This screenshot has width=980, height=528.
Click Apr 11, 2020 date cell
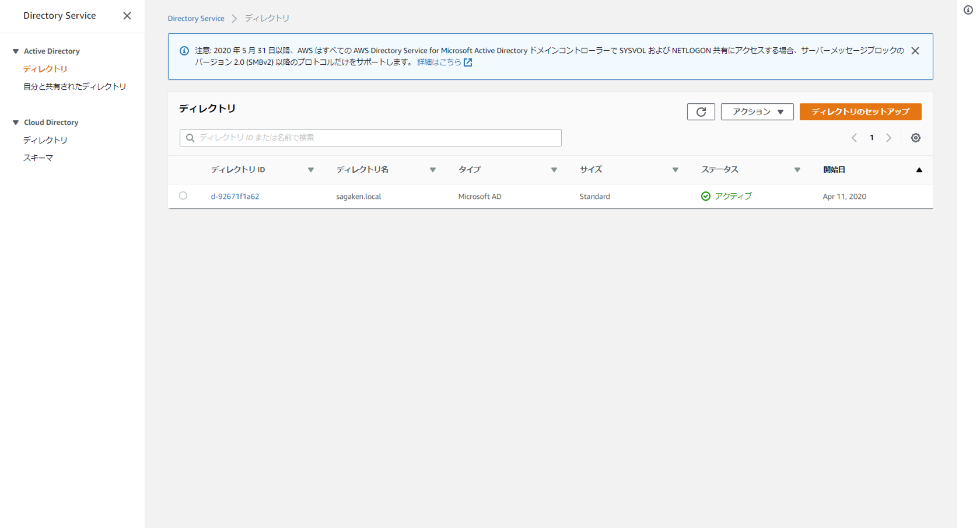click(844, 197)
